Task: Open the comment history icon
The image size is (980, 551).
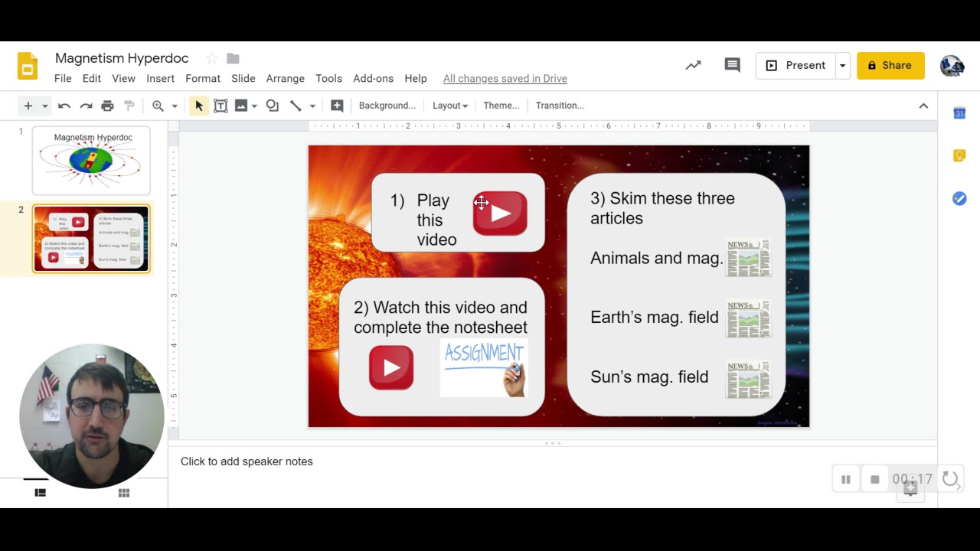Action: pyautogui.click(x=732, y=66)
